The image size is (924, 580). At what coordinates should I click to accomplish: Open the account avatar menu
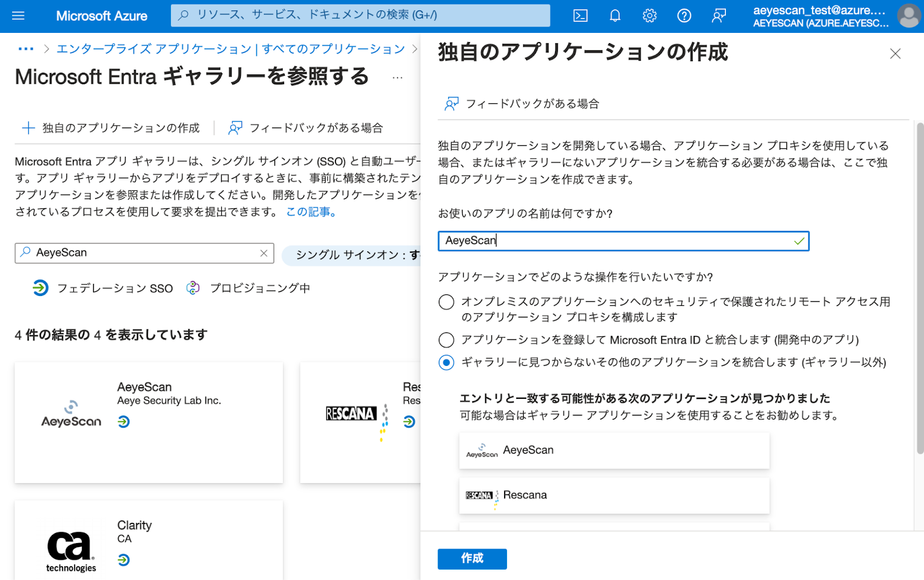tap(909, 16)
